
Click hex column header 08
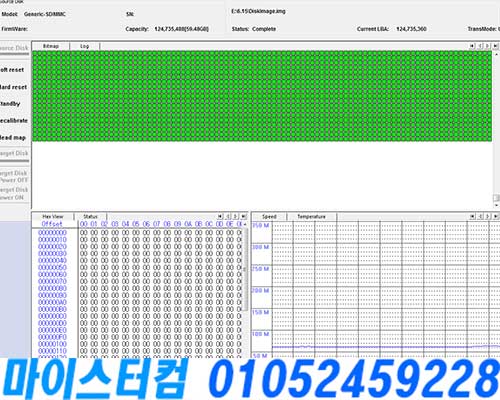pyautogui.click(x=167, y=224)
